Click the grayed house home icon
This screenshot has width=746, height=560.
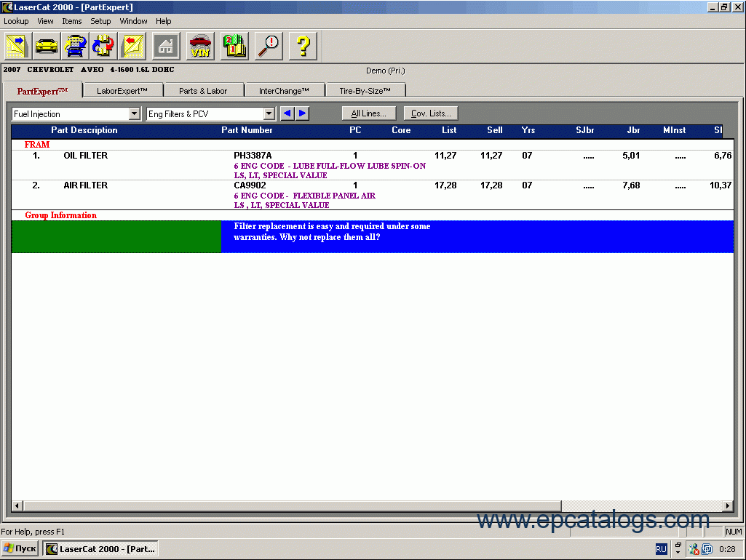click(x=165, y=46)
